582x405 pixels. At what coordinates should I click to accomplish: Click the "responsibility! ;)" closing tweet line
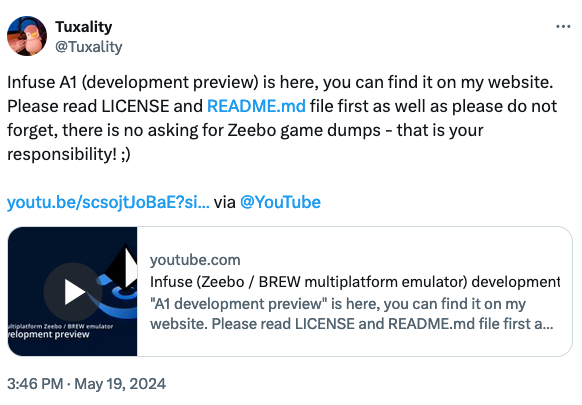tap(69, 154)
